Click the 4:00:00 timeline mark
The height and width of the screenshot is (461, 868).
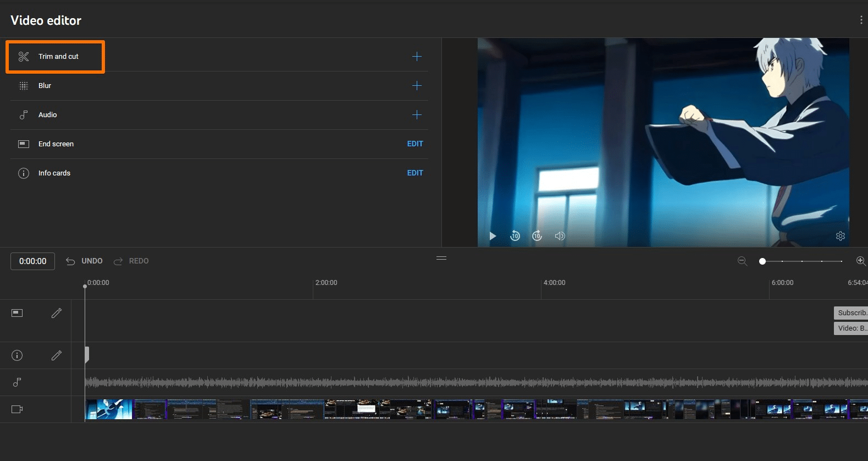tap(554, 283)
